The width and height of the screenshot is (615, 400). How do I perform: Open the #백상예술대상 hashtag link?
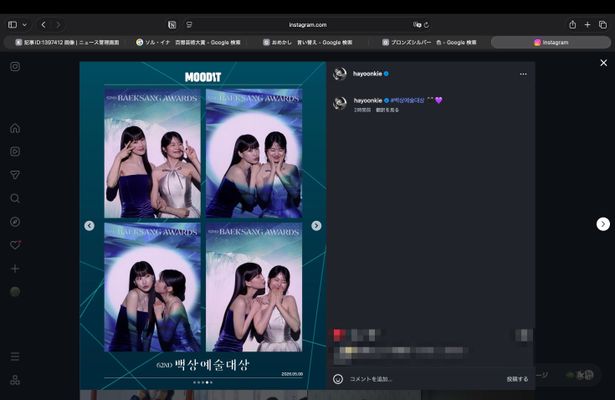point(408,100)
